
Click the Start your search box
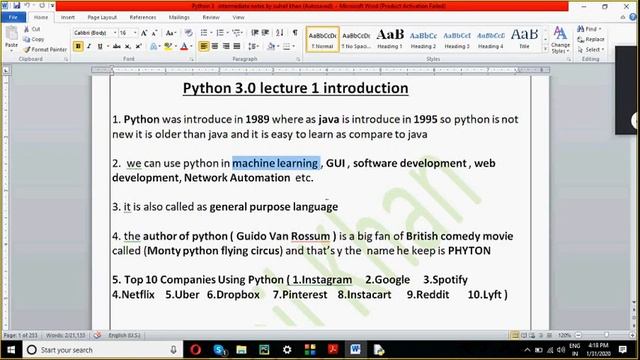click(x=102, y=350)
